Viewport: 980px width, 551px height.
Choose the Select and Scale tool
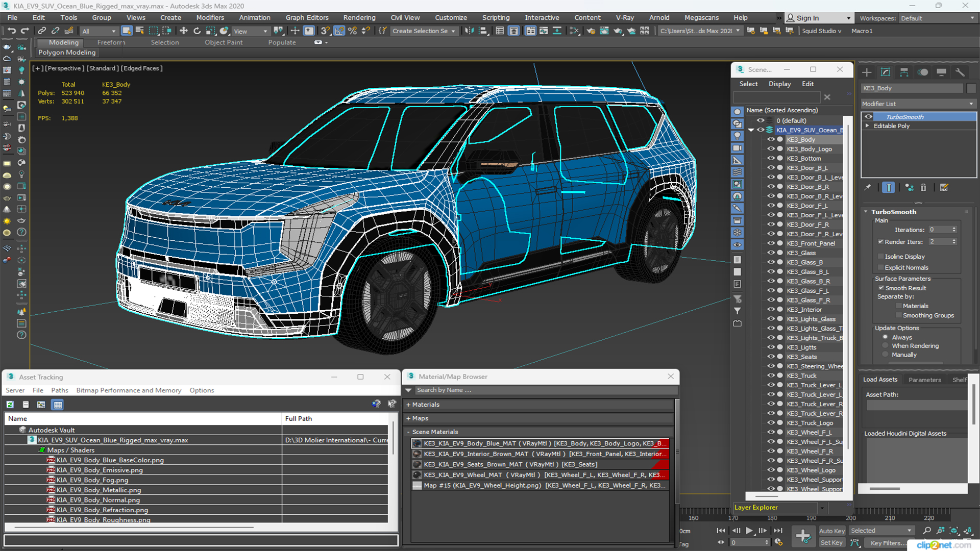[x=210, y=31]
